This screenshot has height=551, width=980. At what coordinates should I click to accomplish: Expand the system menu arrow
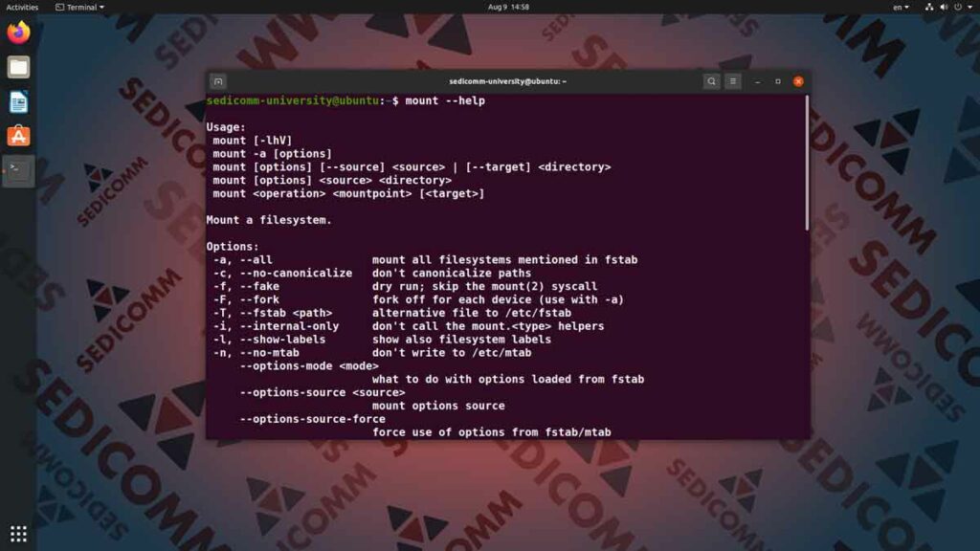(970, 7)
